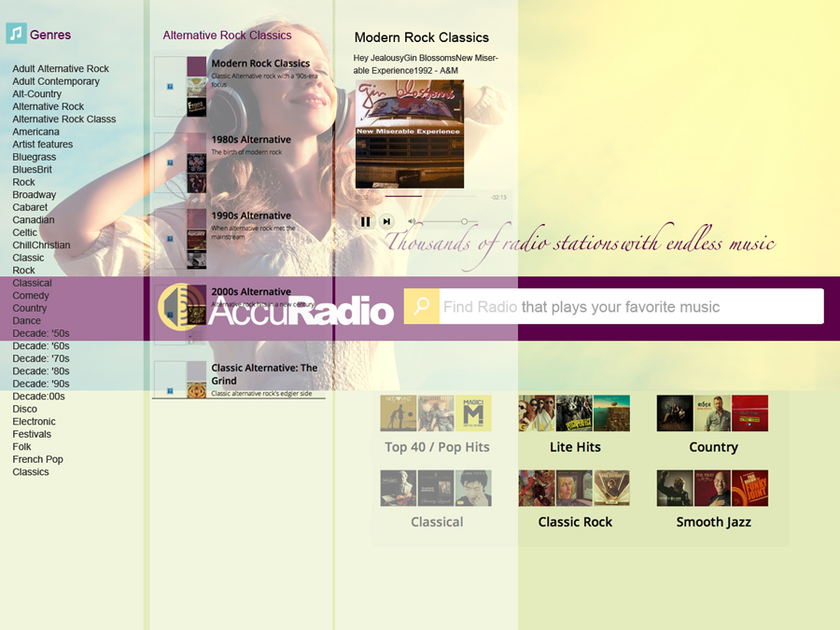
Task: Click the small blue icon beside 2000s Alternative
Action: 169,315
